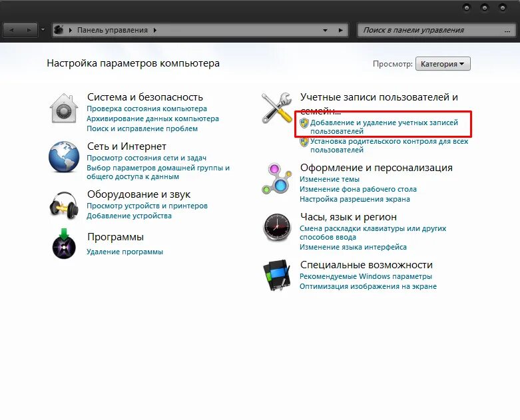Open Просмотр состояния сети и задач
520x420 pixels.
pos(146,158)
